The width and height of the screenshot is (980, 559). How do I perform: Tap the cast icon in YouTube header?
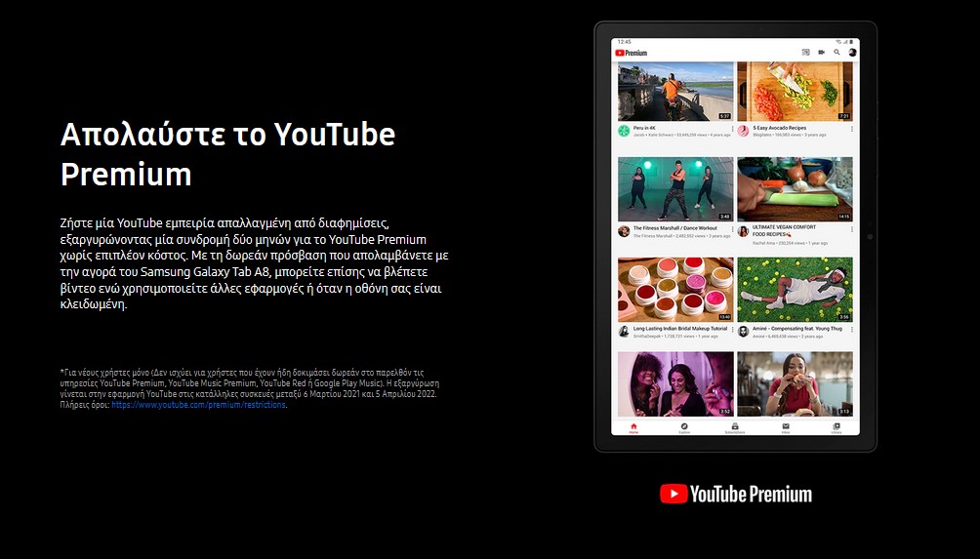tap(805, 53)
